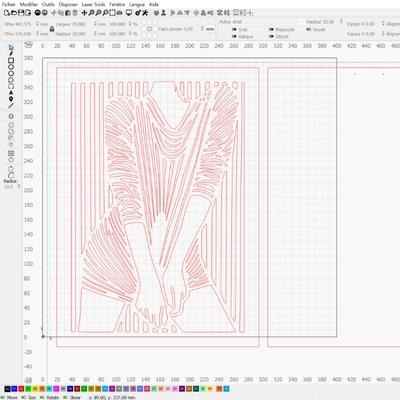Select the Grid array tool
The height and width of the screenshot is (400, 400).
coord(11,153)
